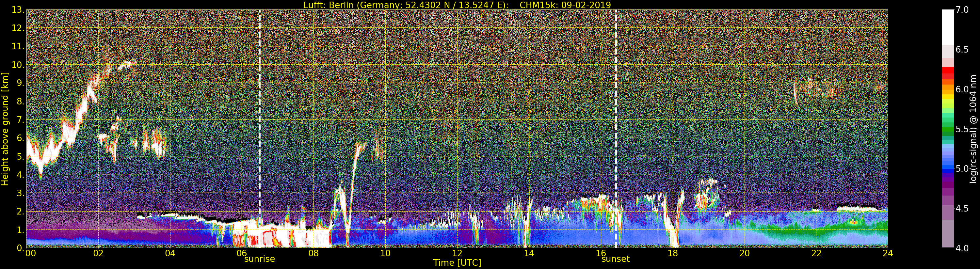Click the "9." height axis tick label
This screenshot has width=980, height=269.
coord(20,83)
